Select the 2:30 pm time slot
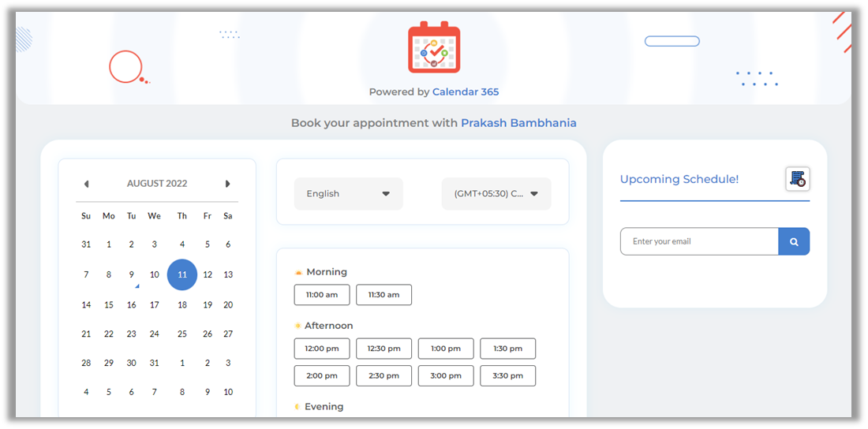 pyautogui.click(x=383, y=376)
